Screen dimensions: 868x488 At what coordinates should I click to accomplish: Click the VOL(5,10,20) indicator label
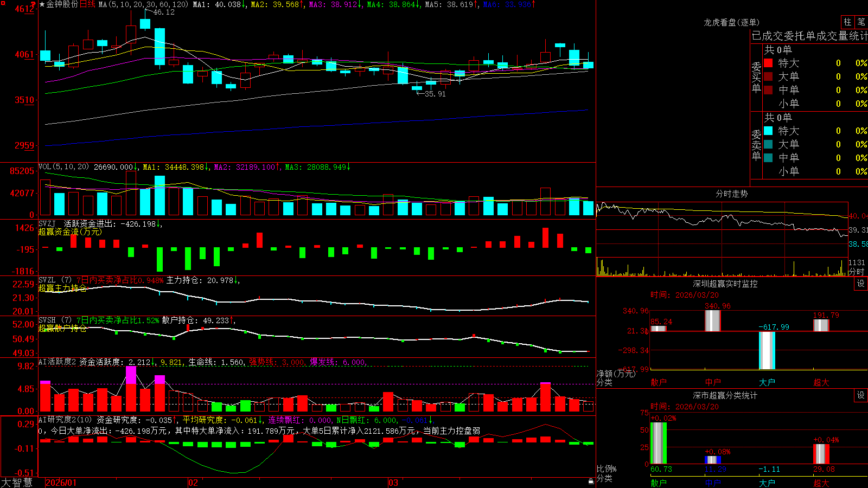coord(63,167)
